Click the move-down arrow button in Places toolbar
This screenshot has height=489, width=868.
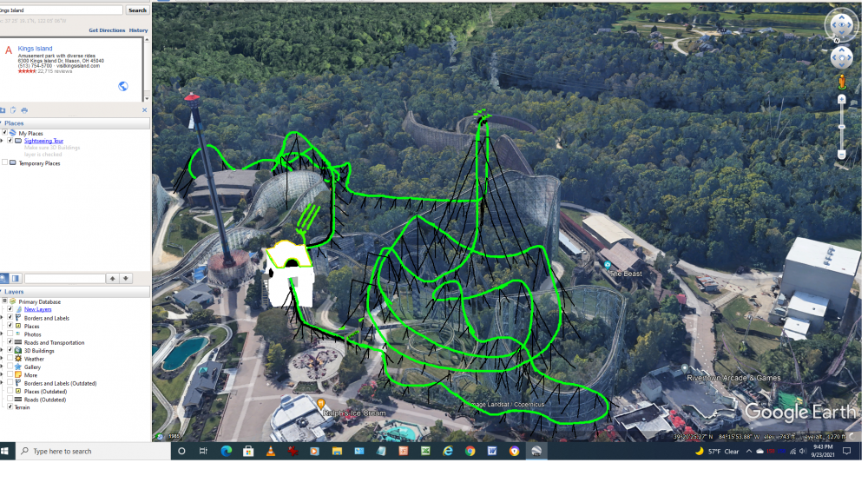point(126,278)
